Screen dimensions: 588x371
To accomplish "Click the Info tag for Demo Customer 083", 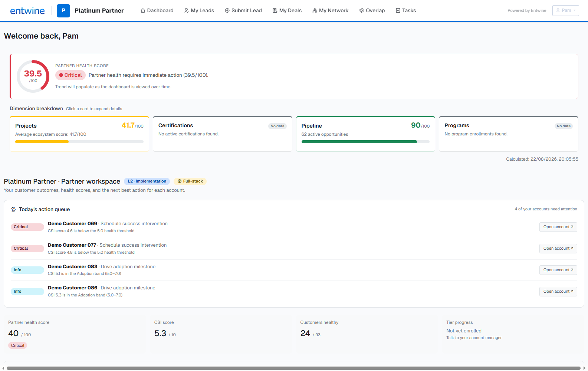I will point(27,270).
